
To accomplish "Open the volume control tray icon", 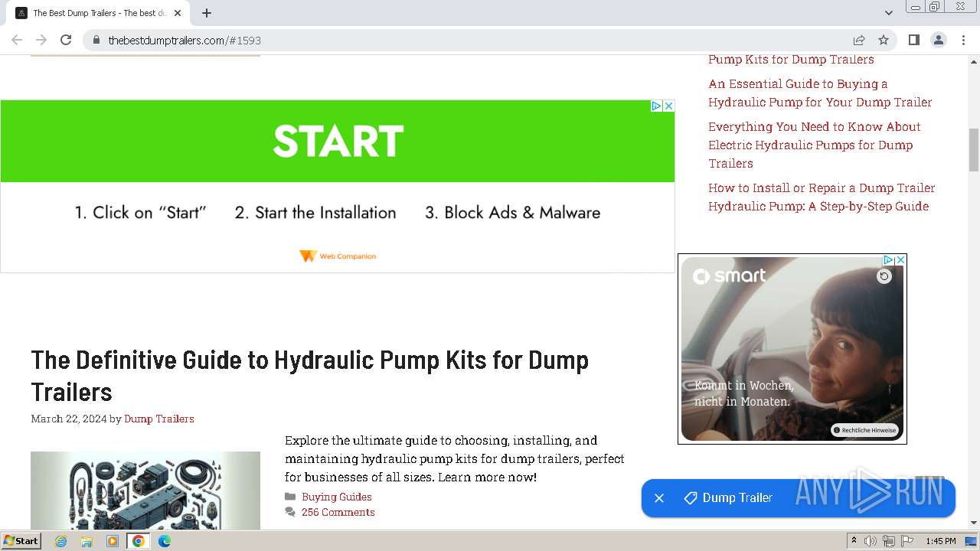I will tap(871, 541).
